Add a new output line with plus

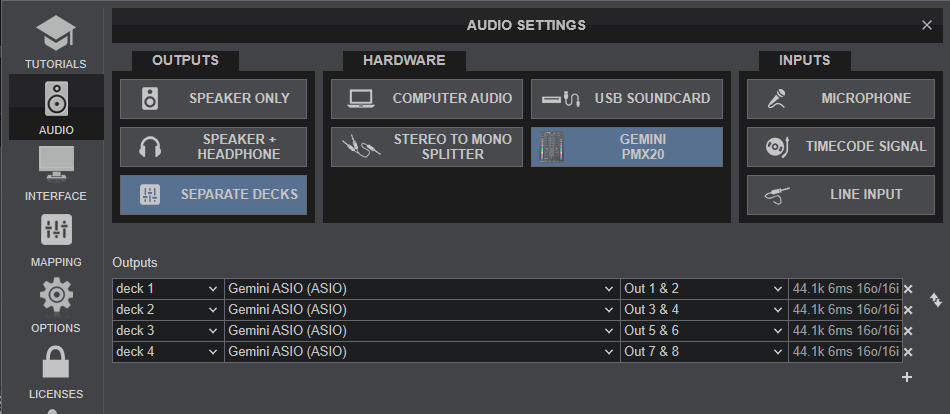click(x=907, y=377)
